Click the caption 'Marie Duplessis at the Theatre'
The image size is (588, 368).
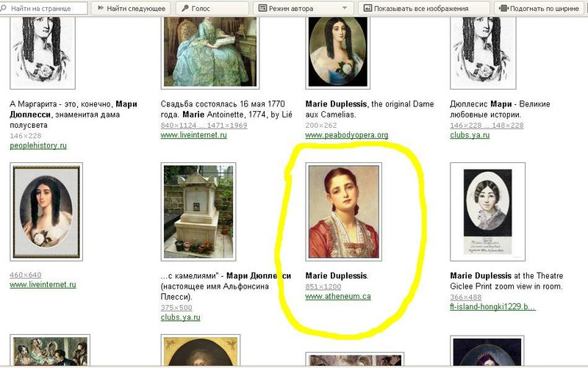pos(506,275)
